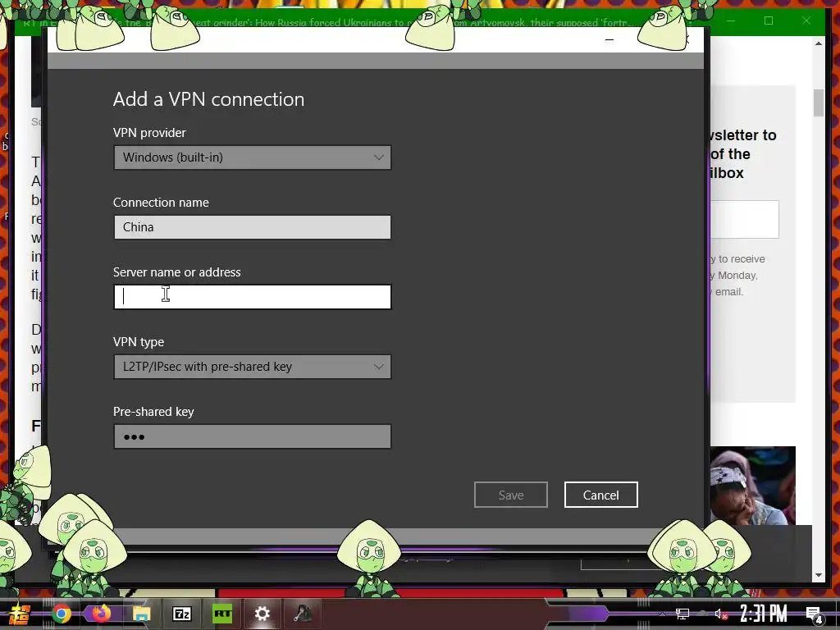Click the Connection name field containing China
This screenshot has width=840, height=630.
253,227
